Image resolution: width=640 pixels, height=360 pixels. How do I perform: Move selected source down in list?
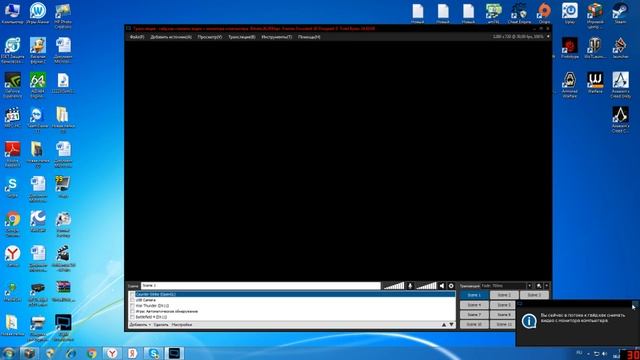click(x=451, y=325)
